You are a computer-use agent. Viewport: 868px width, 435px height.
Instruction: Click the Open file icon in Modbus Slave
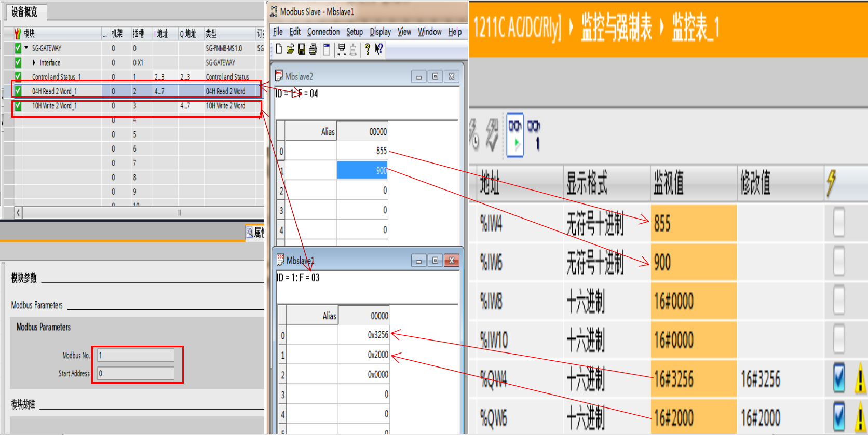click(290, 49)
